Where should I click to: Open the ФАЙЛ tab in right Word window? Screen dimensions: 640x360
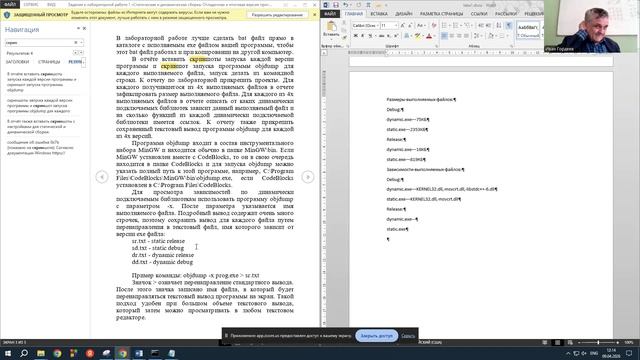click(330, 14)
